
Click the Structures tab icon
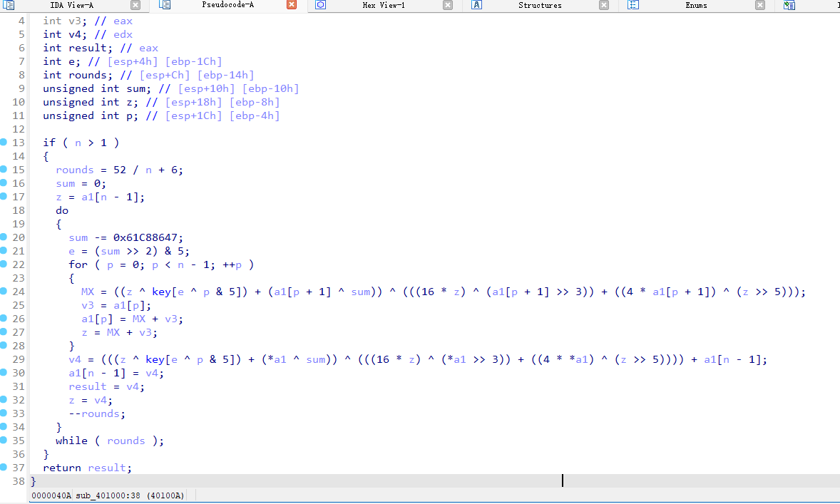(475, 5)
